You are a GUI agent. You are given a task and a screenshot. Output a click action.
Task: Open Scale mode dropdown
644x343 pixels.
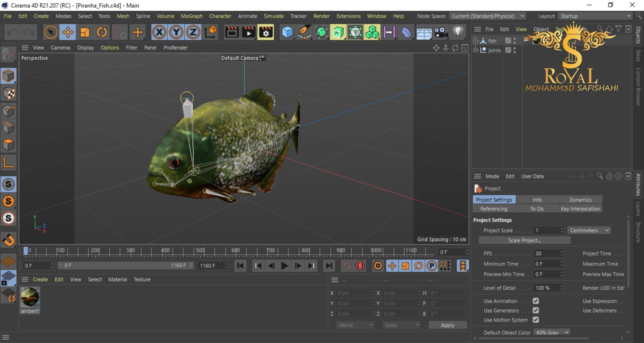(x=401, y=325)
